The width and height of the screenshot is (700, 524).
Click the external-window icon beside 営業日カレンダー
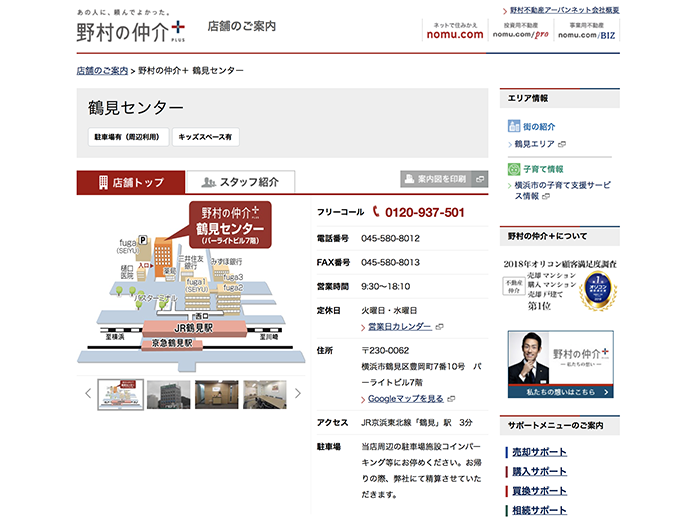(x=439, y=327)
